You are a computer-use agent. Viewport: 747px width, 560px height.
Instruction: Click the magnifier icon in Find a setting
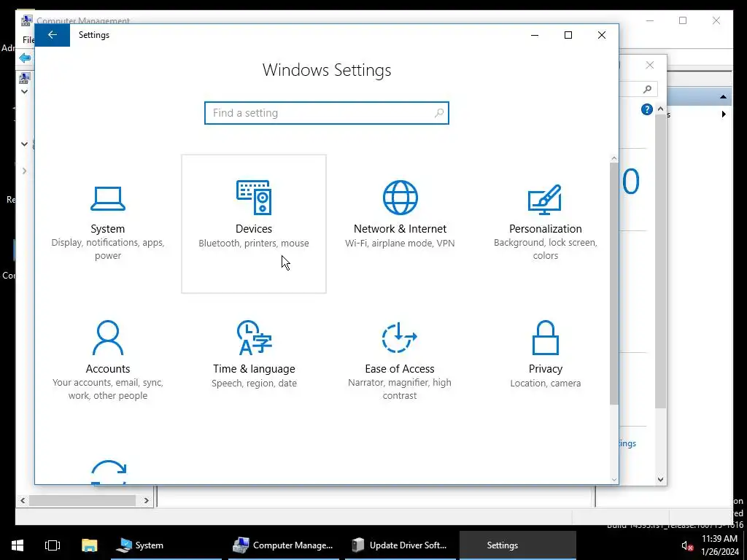tap(438, 113)
